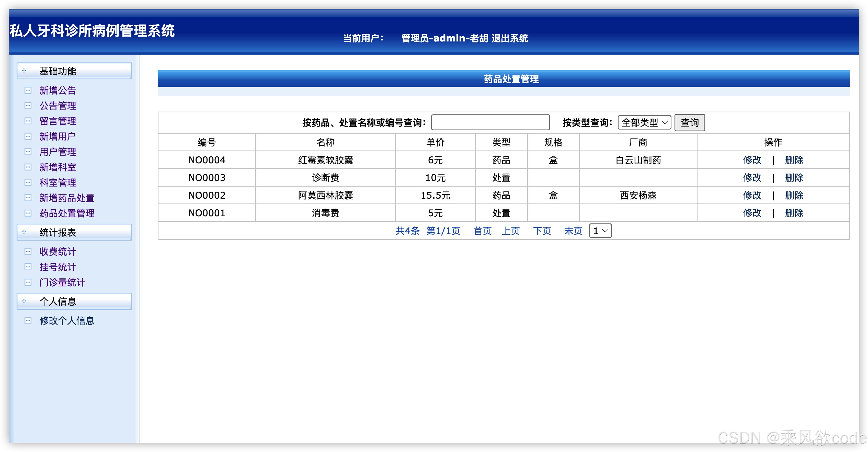Image resolution: width=868 pixels, height=452 pixels.
Task: Click the icon beside 留言管理
Action: [28, 121]
